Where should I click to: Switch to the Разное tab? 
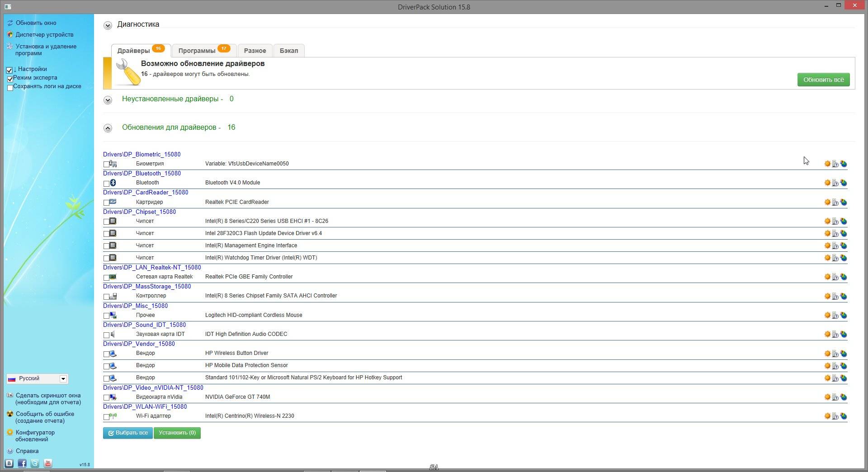pyautogui.click(x=255, y=51)
